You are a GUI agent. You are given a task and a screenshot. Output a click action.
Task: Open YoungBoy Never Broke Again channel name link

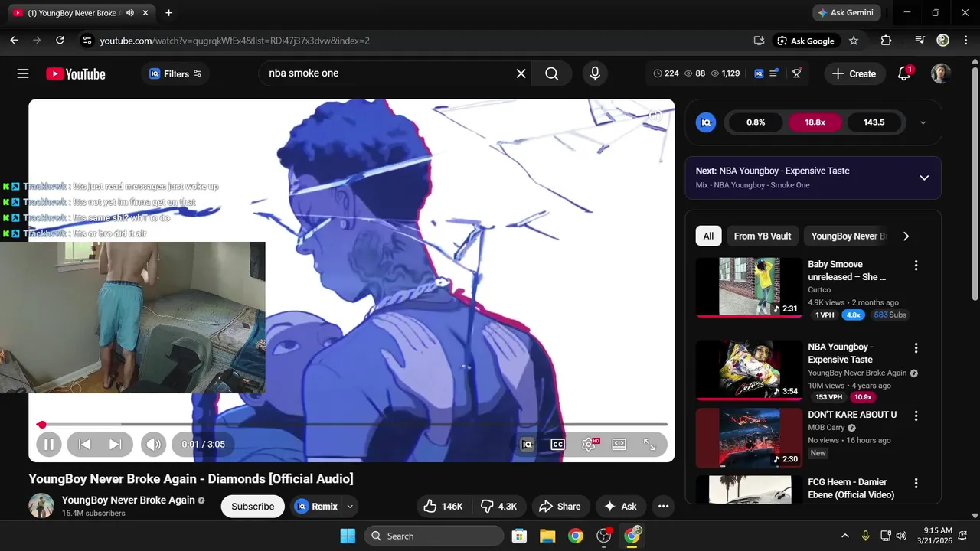coord(128,500)
